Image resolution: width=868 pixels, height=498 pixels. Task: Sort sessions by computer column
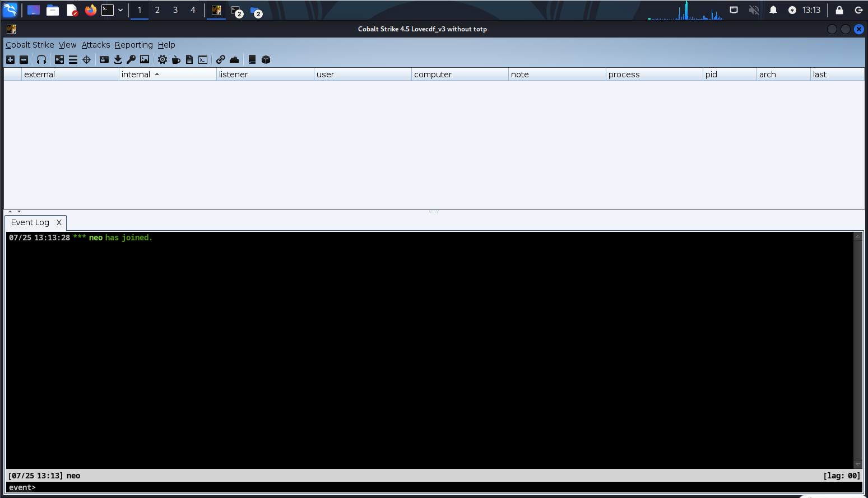point(460,75)
